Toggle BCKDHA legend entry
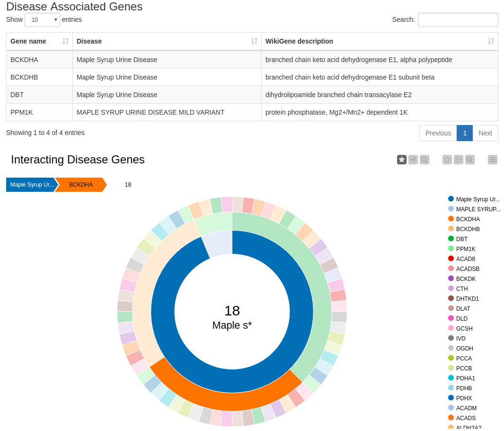This screenshot has height=431, width=504. [464, 219]
